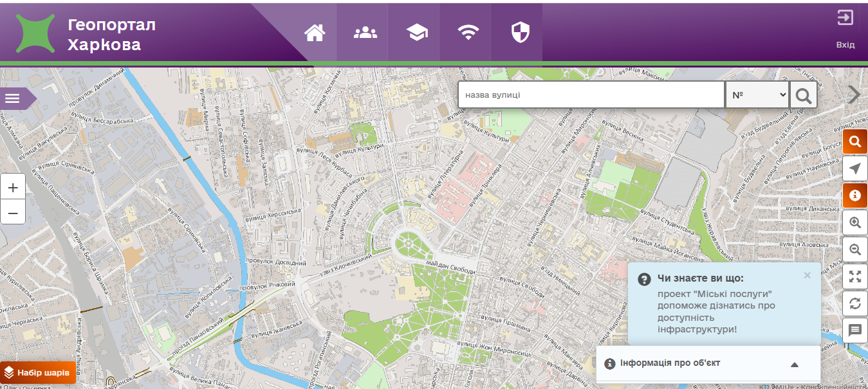Zoom out with the minus button
The width and height of the screenshot is (868, 389).
pyautogui.click(x=13, y=212)
